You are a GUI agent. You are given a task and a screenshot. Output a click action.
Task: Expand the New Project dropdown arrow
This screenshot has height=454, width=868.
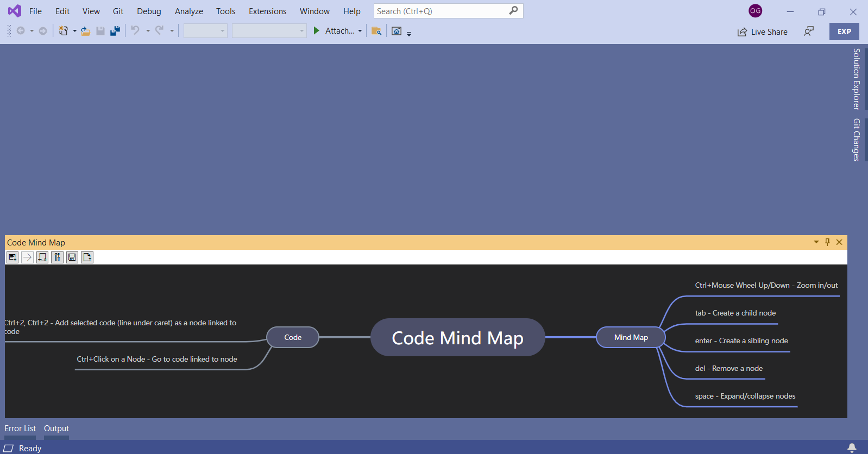tap(74, 31)
